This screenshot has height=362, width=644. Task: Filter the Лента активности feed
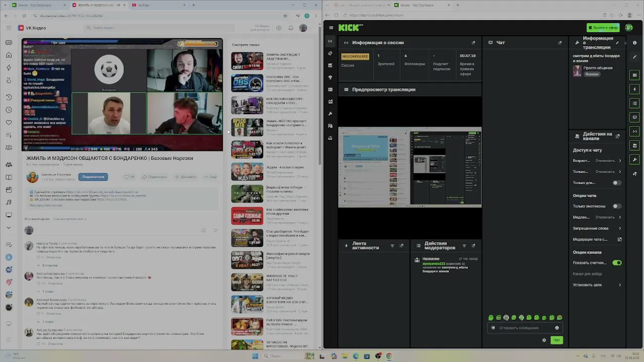(x=392, y=246)
